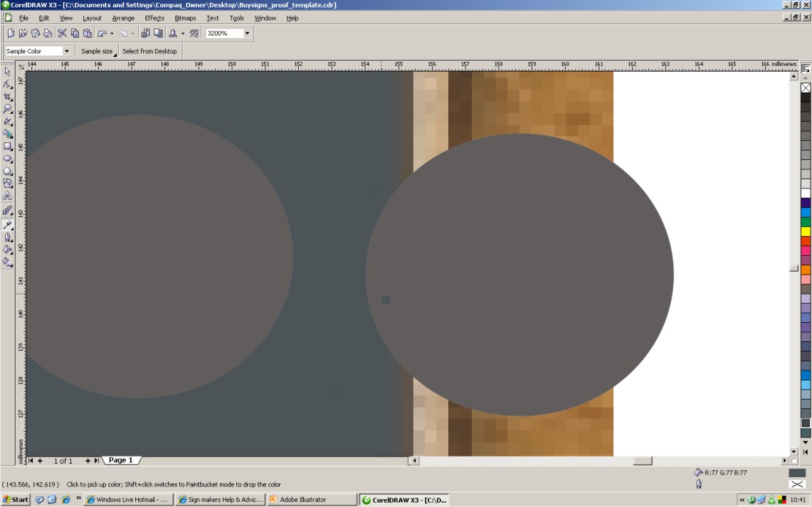Switch to Adobe Illustrator in the taskbar
The image size is (812, 507).
pos(311,500)
